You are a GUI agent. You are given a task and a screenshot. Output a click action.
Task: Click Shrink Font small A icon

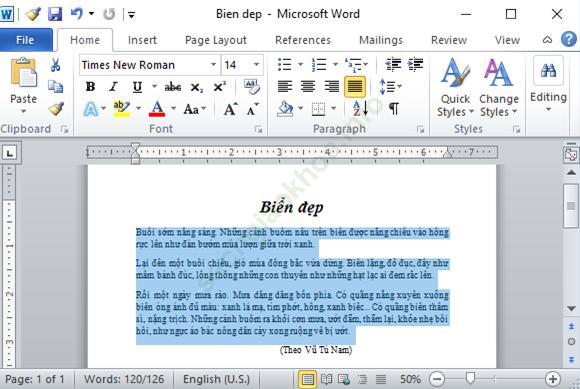[x=253, y=109]
